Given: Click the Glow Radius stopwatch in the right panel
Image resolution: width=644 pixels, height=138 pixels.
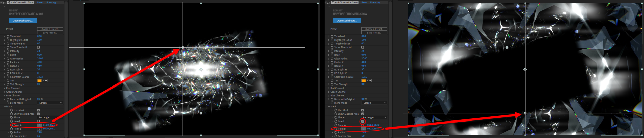Looking at the screenshot, I should 332,59.
